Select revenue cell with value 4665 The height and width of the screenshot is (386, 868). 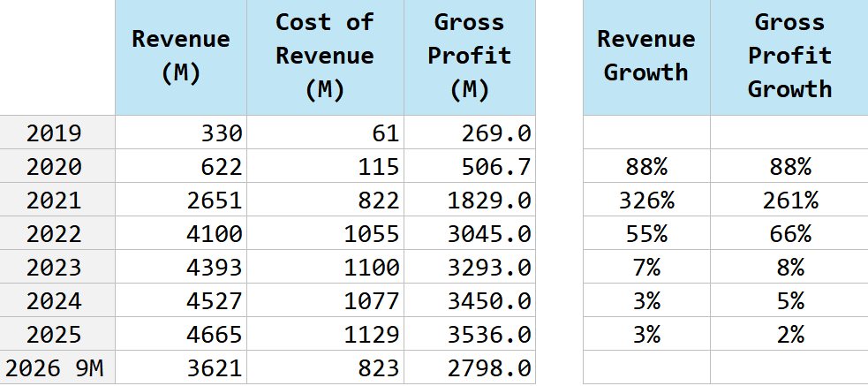pos(181,335)
